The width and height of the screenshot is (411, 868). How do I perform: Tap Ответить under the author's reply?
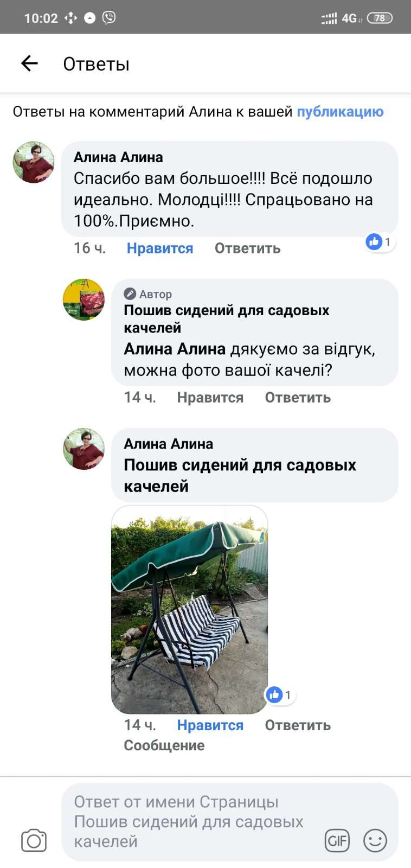click(x=298, y=398)
